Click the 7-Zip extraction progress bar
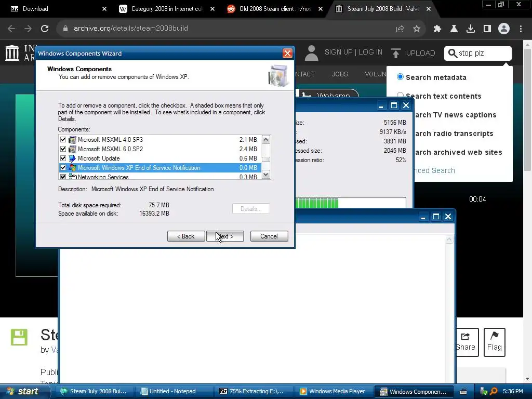This screenshot has height=399, width=532. (x=351, y=203)
